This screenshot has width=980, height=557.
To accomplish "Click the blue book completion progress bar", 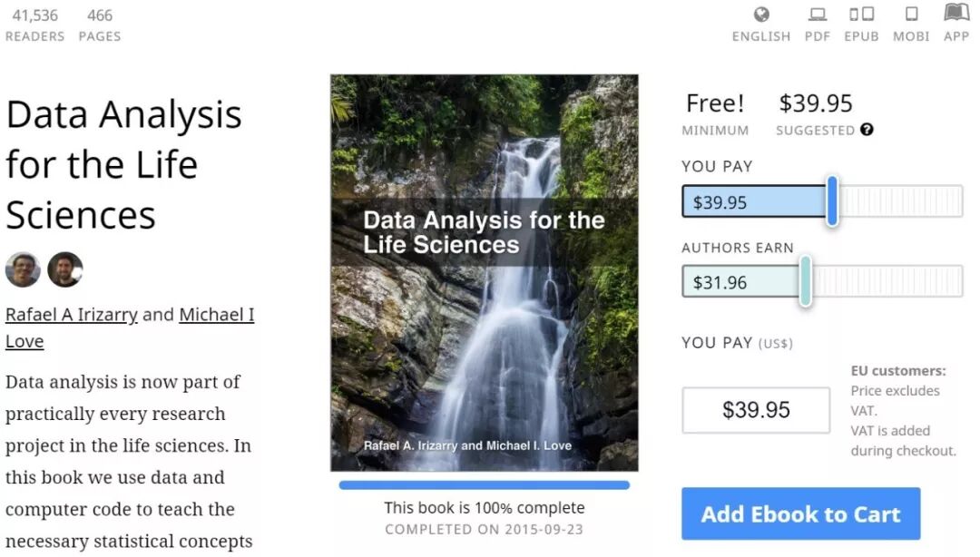I will [484, 485].
